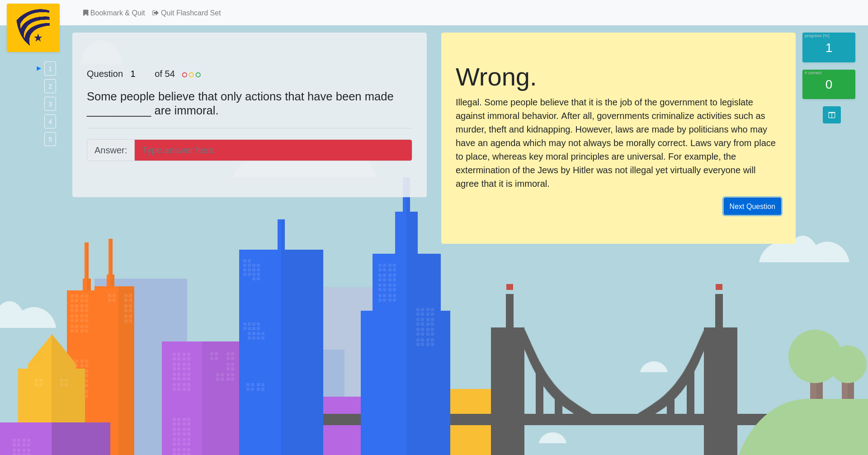The width and height of the screenshot is (868, 455).
Task: Select question 1 in sidebar
Action: tap(50, 69)
